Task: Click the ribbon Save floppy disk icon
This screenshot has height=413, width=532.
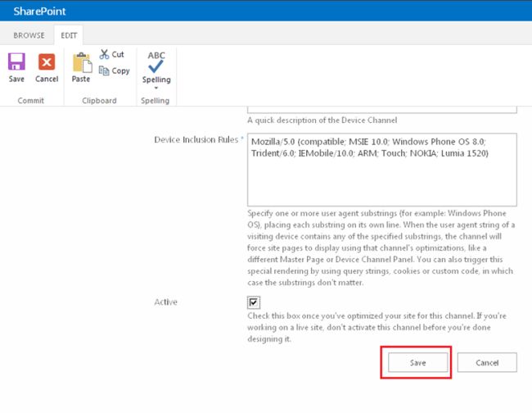Action: 16,61
